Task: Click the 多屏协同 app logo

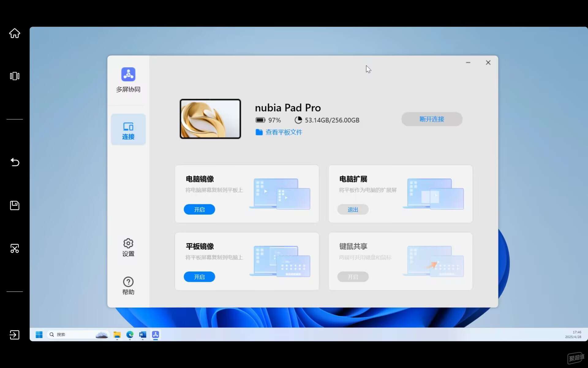Action: coord(128,74)
